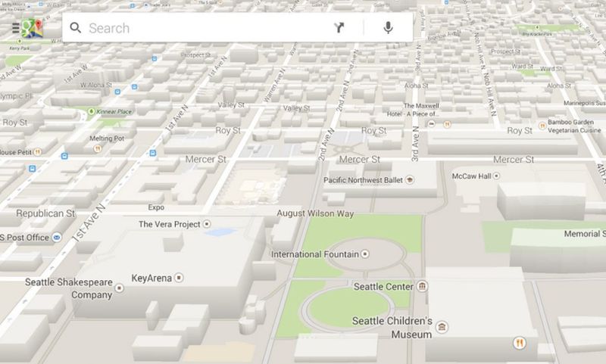
Task: Select the Melting Pot restaurant marker
Action: tap(98, 150)
